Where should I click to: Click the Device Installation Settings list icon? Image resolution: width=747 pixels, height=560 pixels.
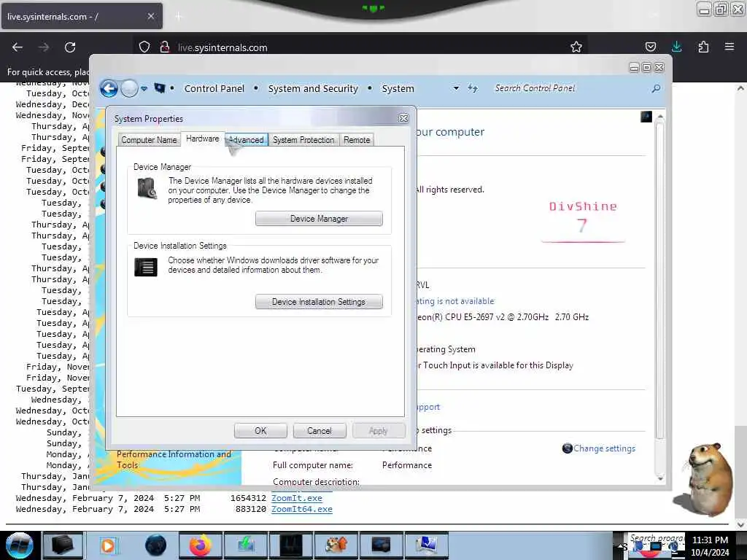click(x=146, y=267)
